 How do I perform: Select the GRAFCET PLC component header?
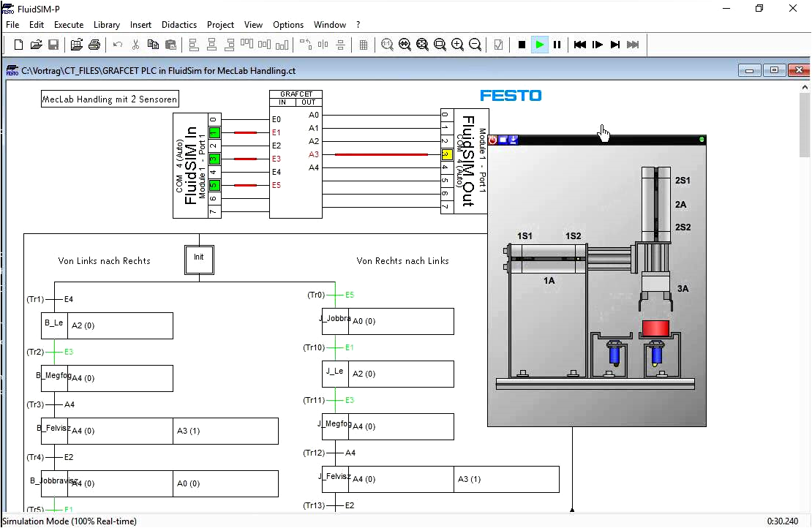296,94
